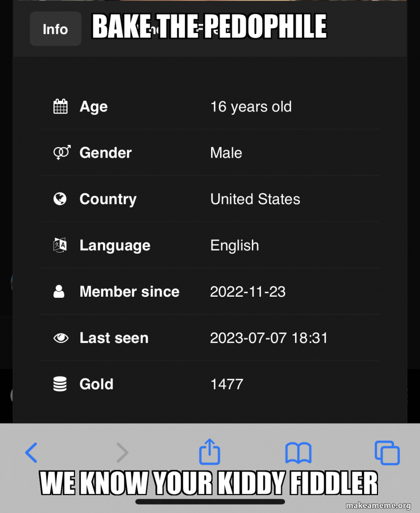Click the Age label
The width and height of the screenshot is (420, 513).
click(x=93, y=107)
